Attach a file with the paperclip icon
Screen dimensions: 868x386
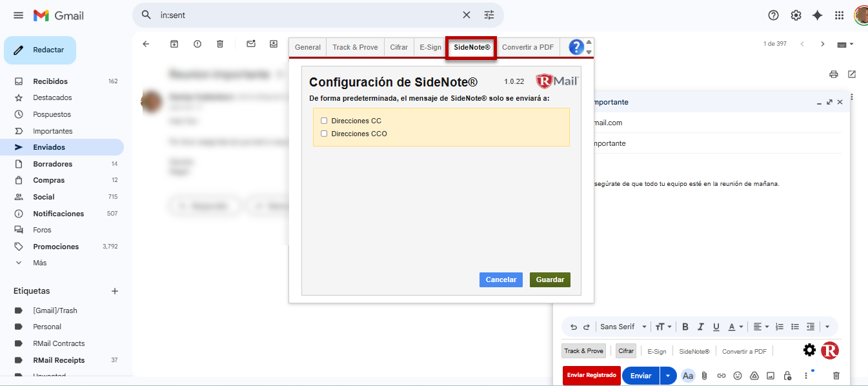tap(705, 376)
